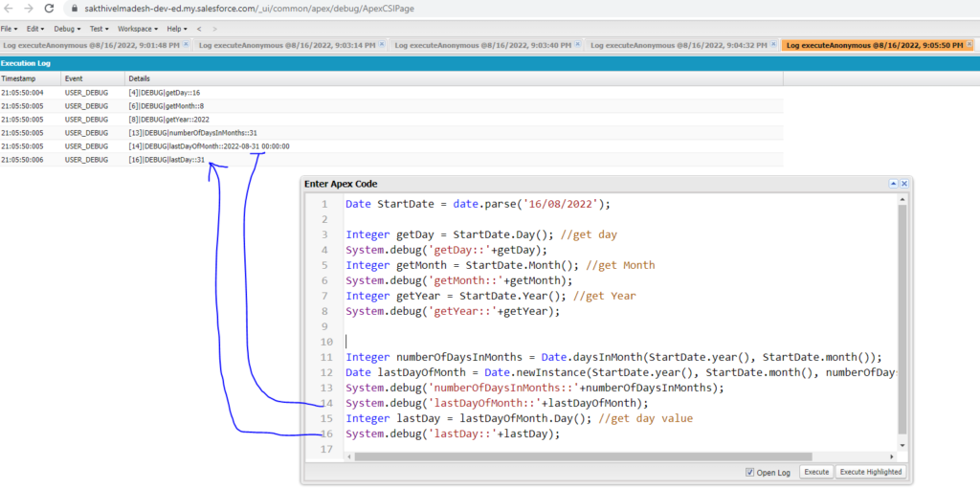980x489 pixels.
Task: Open the Test menu
Action: coord(99,29)
